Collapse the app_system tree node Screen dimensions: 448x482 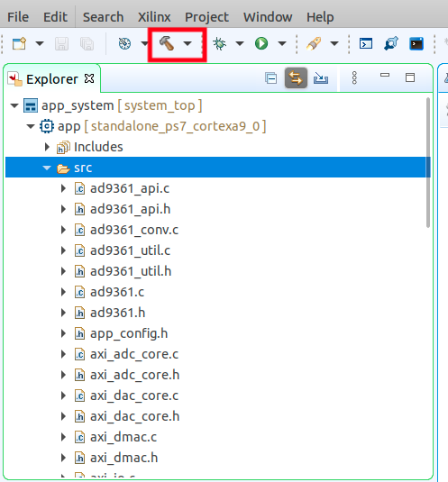tap(14, 105)
